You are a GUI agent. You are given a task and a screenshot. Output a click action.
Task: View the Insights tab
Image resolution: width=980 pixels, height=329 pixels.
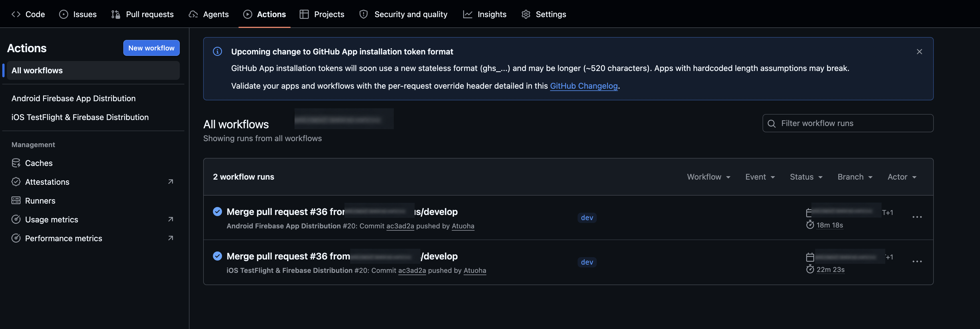[x=485, y=14]
